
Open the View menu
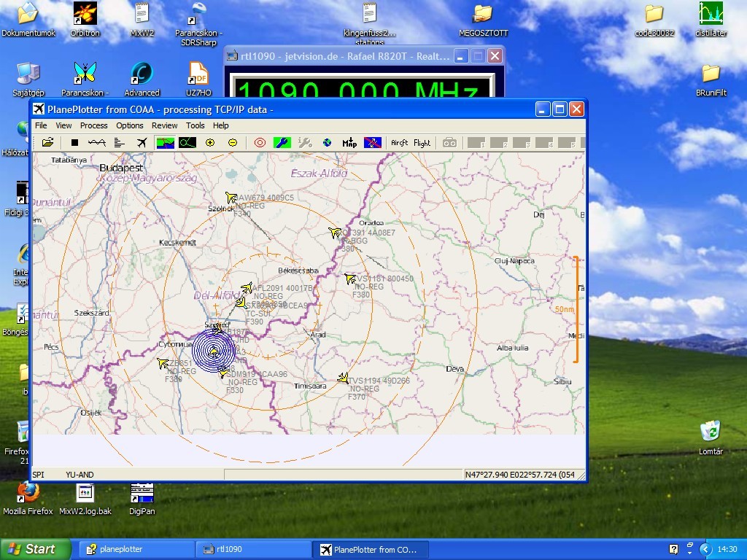(x=63, y=125)
